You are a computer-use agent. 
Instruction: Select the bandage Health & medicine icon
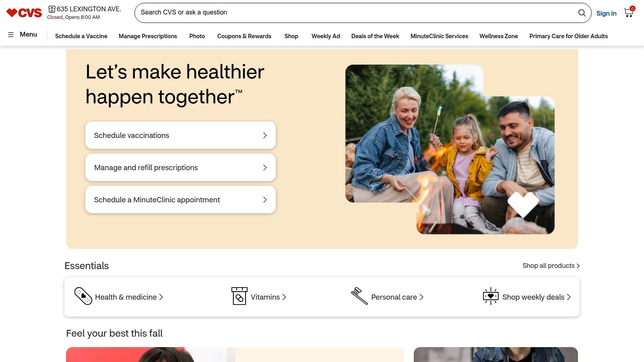83,296
